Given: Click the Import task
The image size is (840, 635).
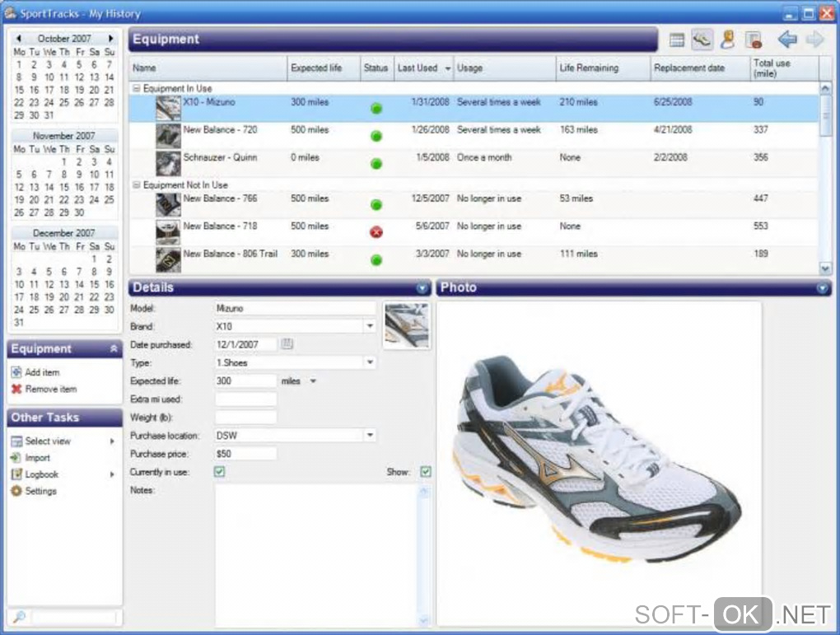Looking at the screenshot, I should coord(38,458).
